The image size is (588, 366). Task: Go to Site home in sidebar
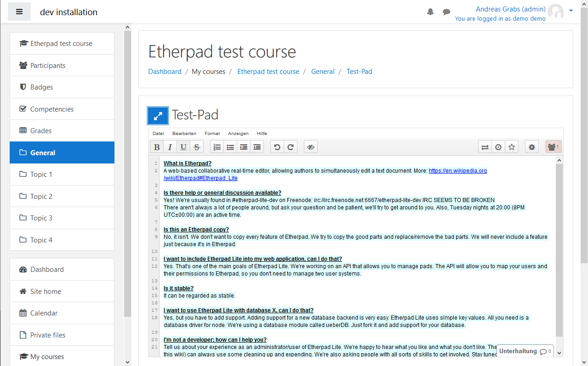(62, 291)
